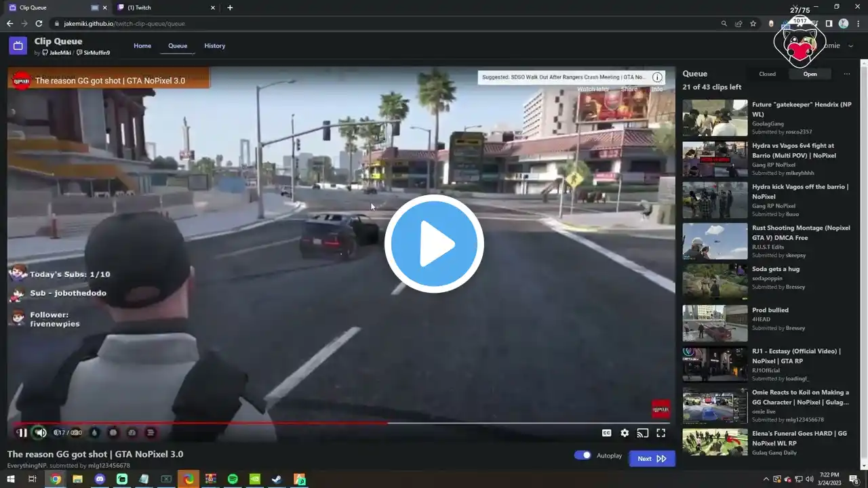
Task: Open Chrome from the taskbar
Action: click(x=56, y=479)
